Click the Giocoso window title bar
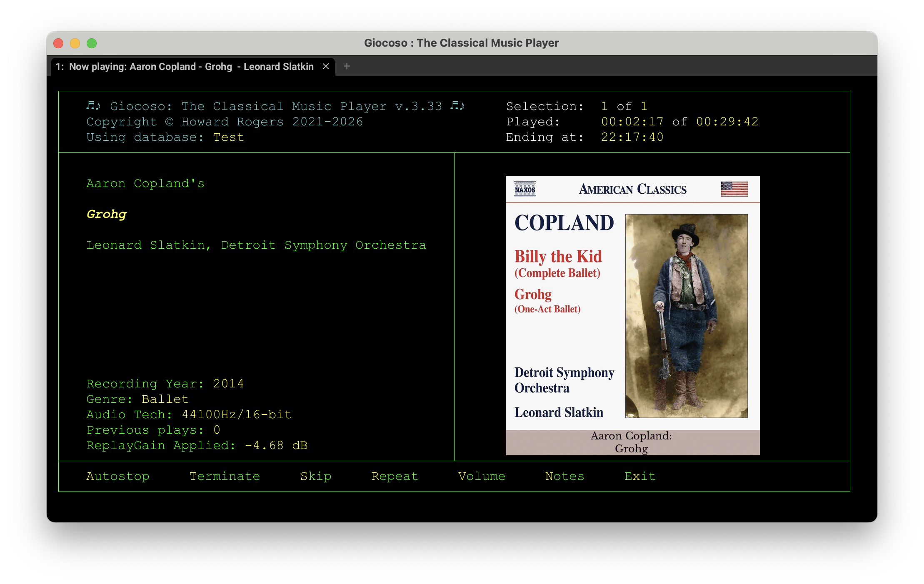Screen dimensions: 924x584 462,42
